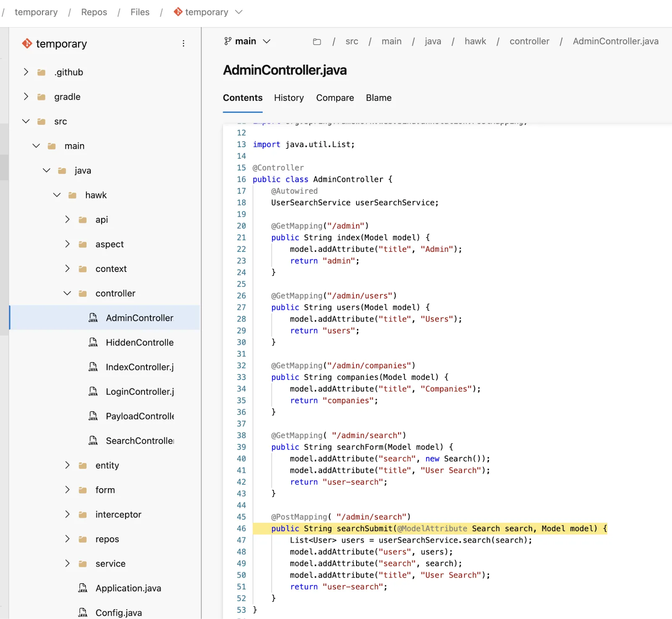Open Files in top breadcrumb
This screenshot has width=672, height=619.
(140, 12)
